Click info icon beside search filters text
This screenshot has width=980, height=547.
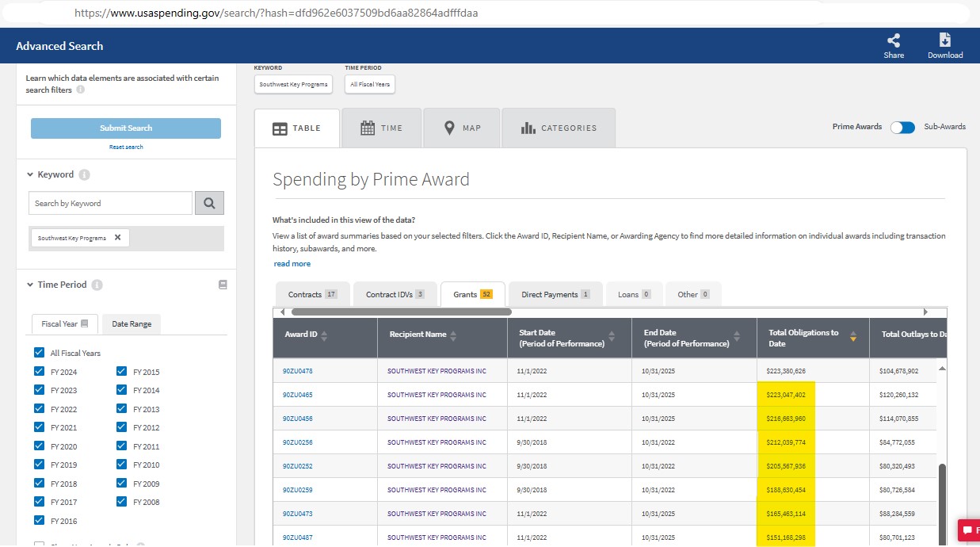click(81, 90)
